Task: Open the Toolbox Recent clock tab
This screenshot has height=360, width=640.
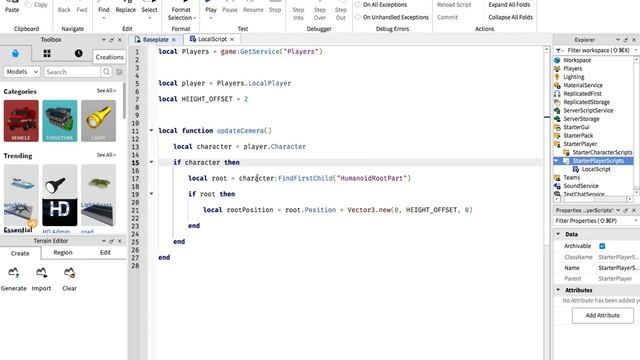Action: click(x=78, y=53)
